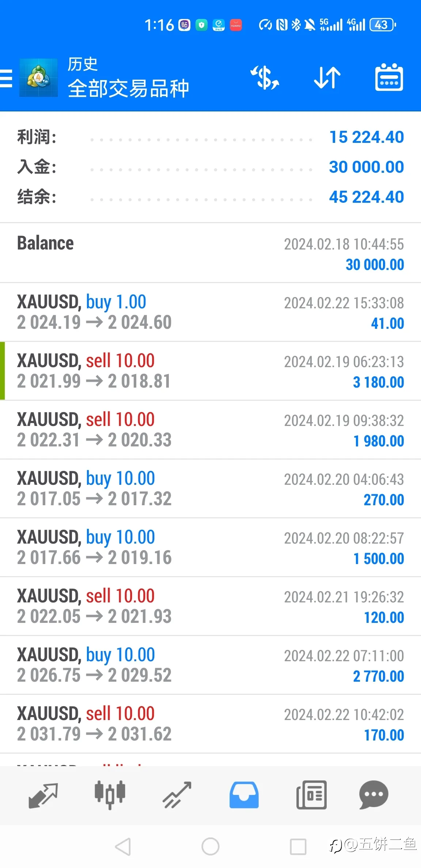
Task: Select the Balance 30 000.00 deposit entry
Action: click(x=210, y=253)
